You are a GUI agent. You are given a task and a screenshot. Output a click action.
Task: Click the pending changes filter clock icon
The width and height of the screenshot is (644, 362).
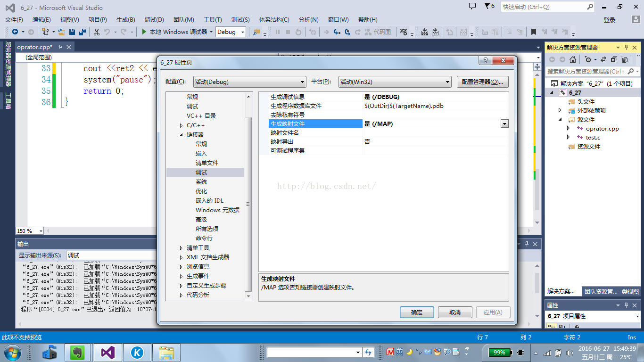[587, 59]
